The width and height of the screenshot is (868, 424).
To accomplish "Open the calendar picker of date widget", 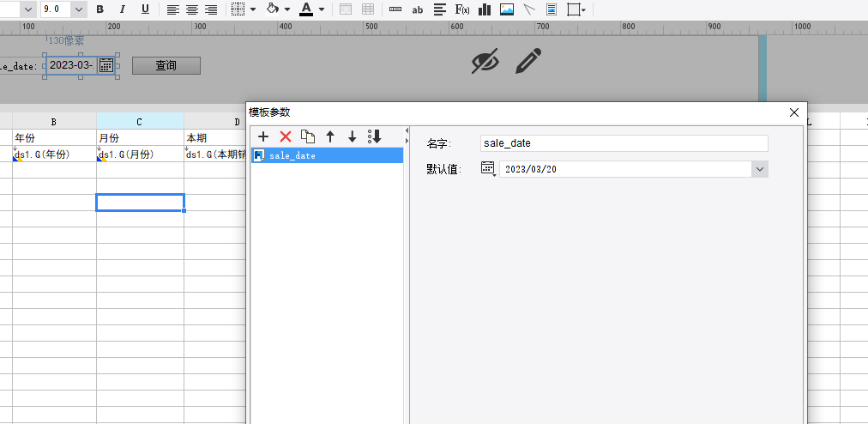I will (106, 65).
